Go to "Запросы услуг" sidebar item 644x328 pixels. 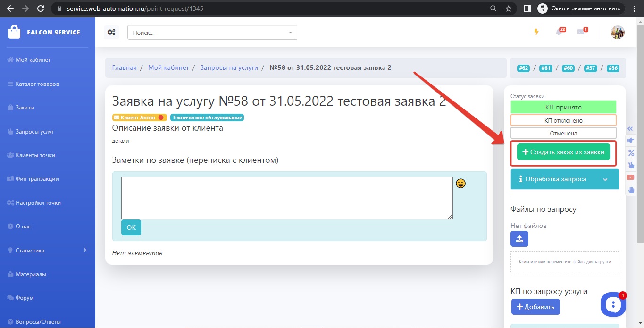pos(34,132)
